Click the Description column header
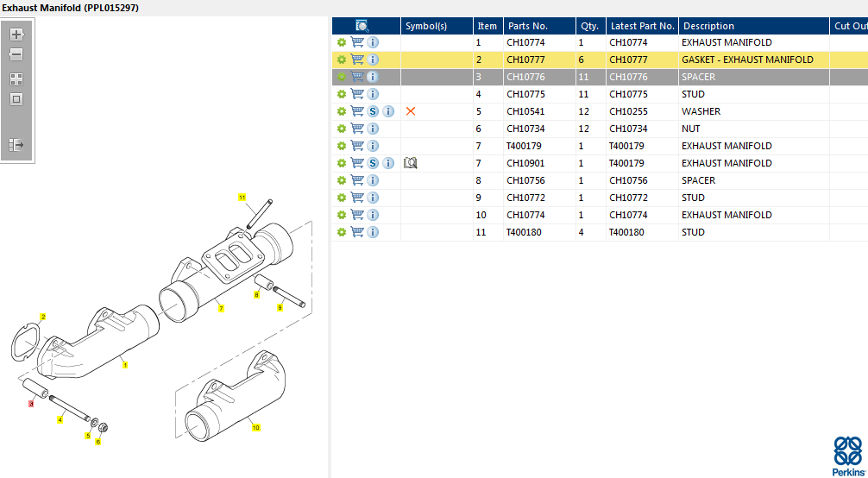 pos(708,26)
